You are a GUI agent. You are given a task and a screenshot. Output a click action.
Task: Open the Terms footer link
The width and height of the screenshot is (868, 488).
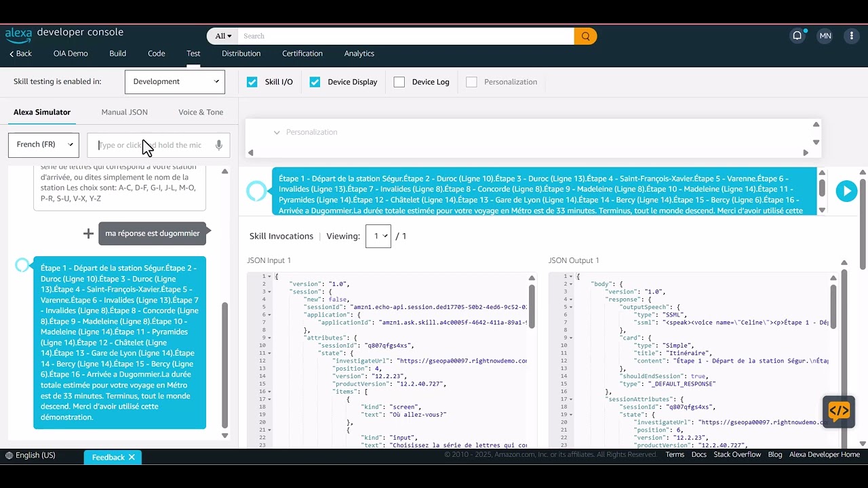[675, 455]
